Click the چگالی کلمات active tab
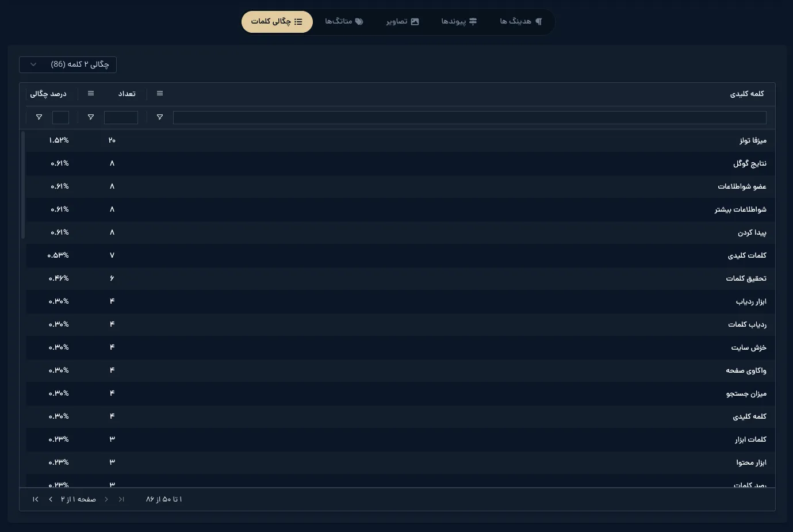793x532 pixels. [277, 22]
